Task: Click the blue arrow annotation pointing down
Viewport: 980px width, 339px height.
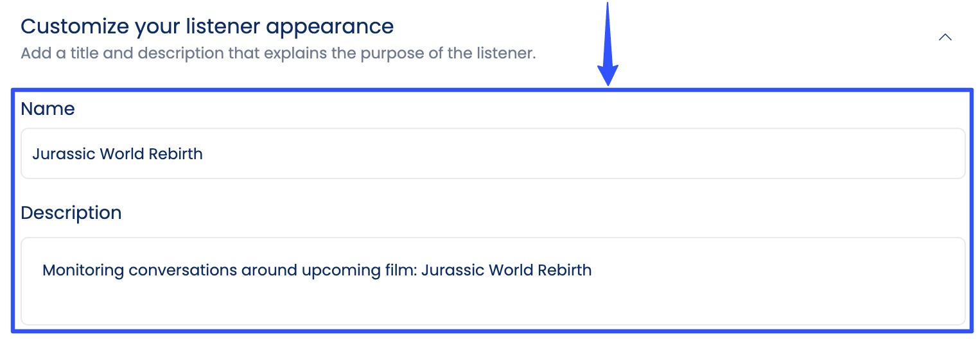Action: pos(608,45)
